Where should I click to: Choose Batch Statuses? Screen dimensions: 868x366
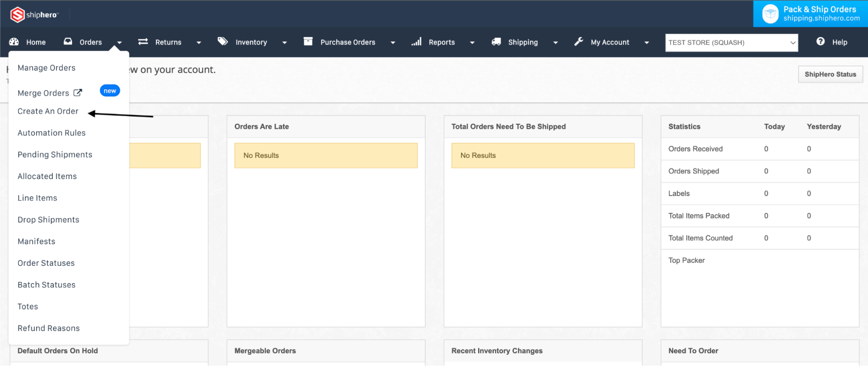coord(46,284)
